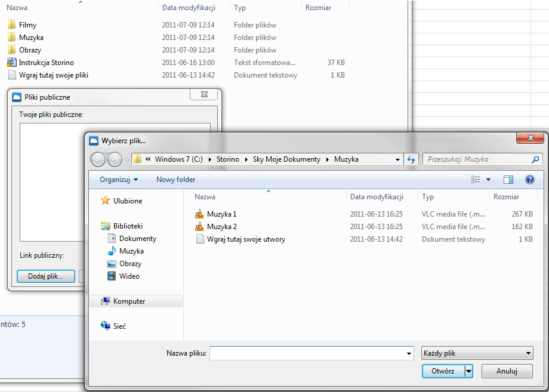549x392 pixels.
Task: Click the Wideo library film icon
Action: coord(112,276)
